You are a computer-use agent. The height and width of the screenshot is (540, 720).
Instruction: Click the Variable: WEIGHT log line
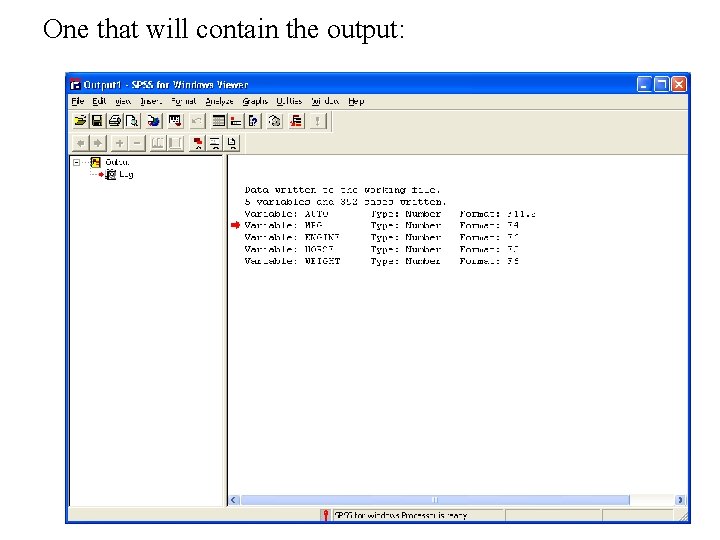click(x=382, y=261)
